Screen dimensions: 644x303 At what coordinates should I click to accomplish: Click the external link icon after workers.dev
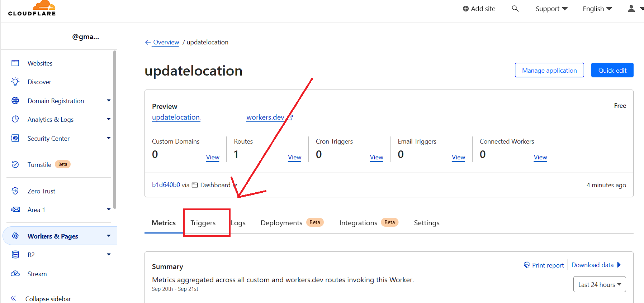[x=290, y=117]
